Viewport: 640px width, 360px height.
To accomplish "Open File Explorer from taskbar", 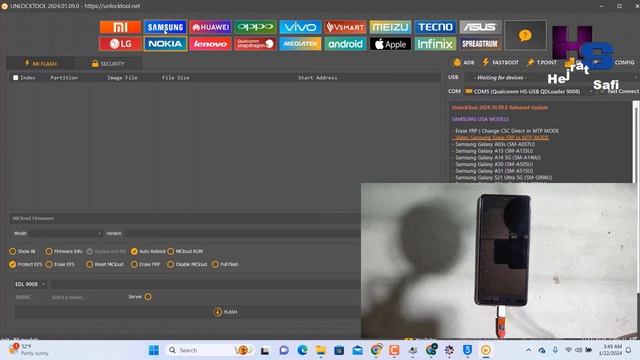I will coord(321,350).
